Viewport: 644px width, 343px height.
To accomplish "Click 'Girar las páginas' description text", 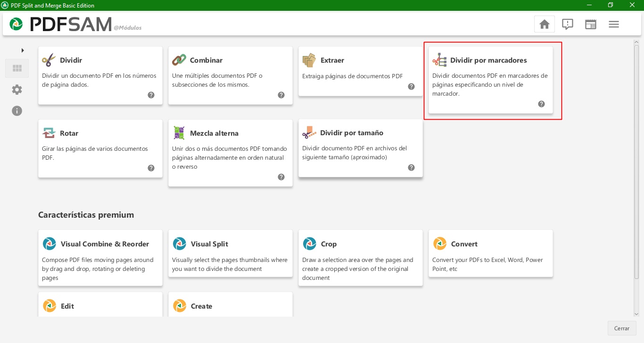I will [95, 153].
